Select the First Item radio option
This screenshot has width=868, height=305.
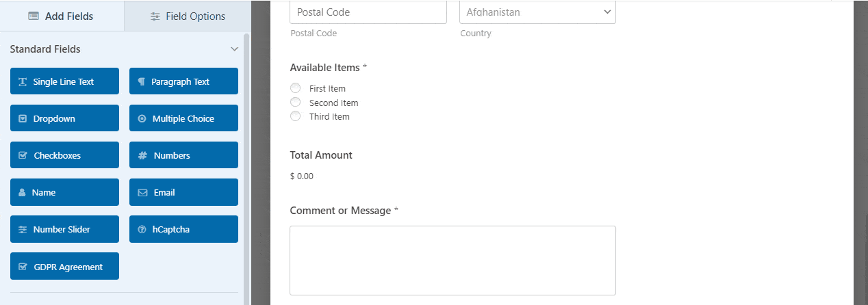click(x=296, y=88)
